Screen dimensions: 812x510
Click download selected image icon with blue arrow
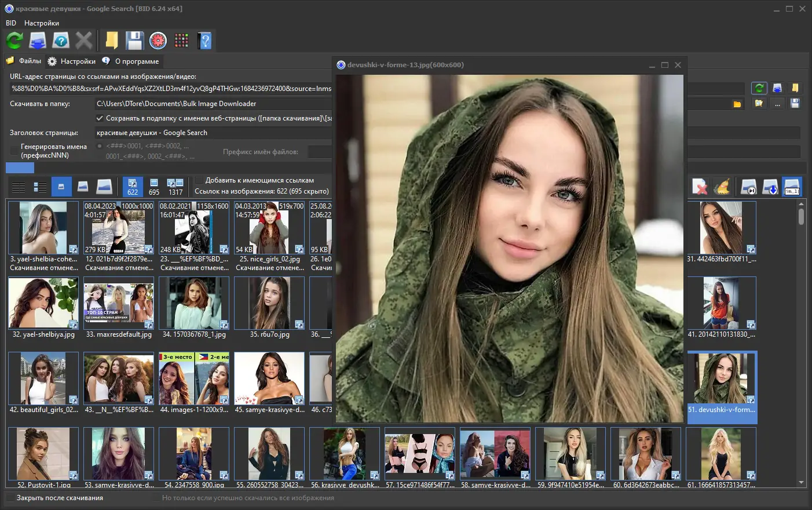[x=770, y=187]
